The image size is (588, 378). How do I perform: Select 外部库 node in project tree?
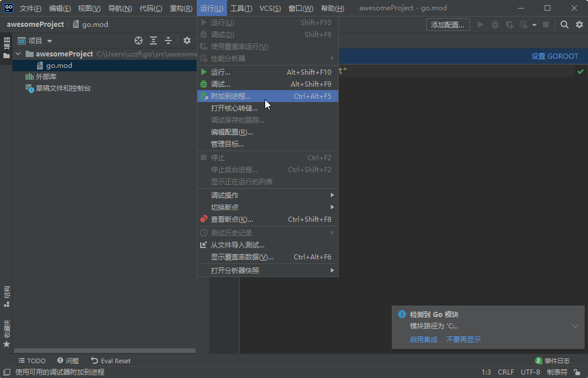tap(41, 76)
